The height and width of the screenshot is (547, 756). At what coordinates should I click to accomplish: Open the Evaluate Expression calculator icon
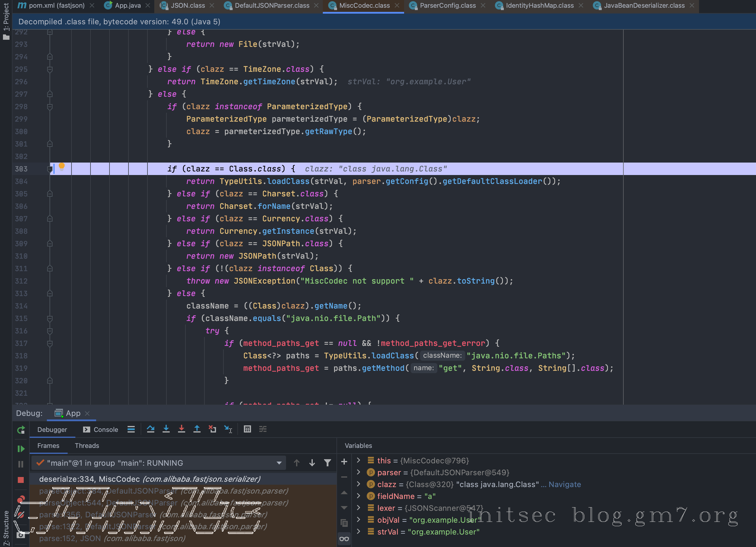click(247, 429)
